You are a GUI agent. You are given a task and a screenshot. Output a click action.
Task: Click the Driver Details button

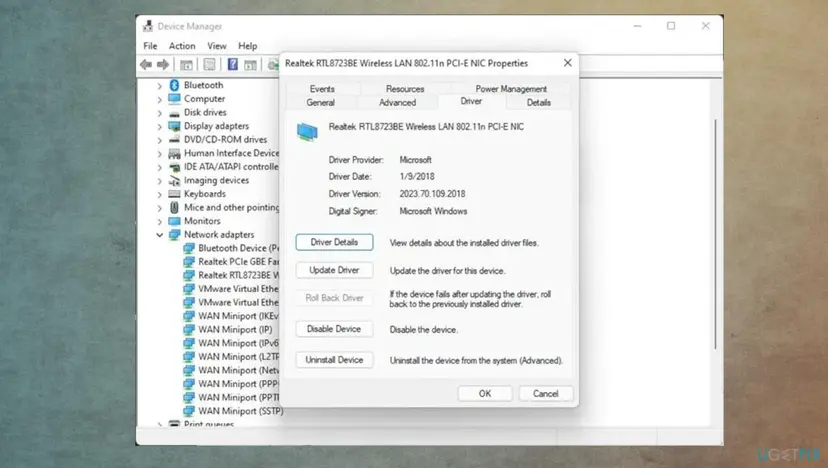coord(334,242)
